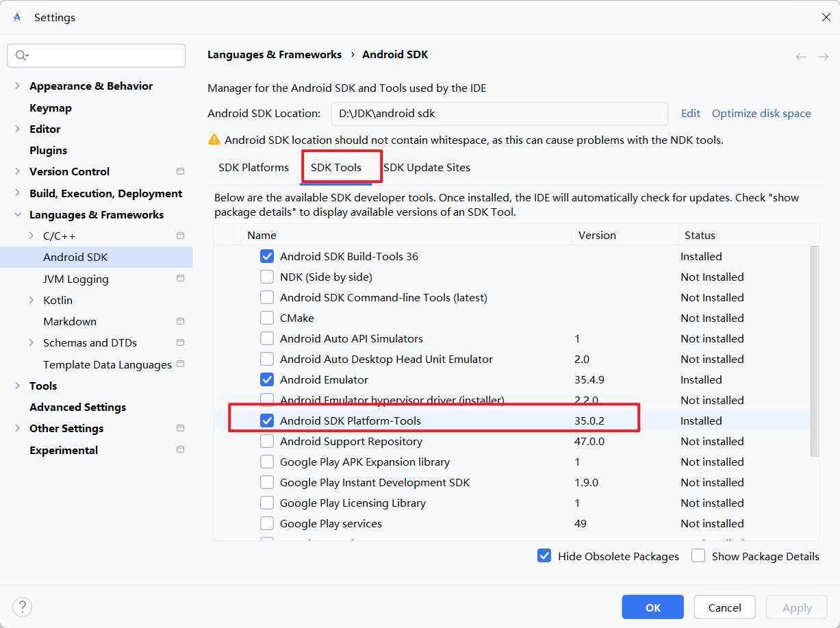Expand Appearance & Behavior section

click(17, 86)
